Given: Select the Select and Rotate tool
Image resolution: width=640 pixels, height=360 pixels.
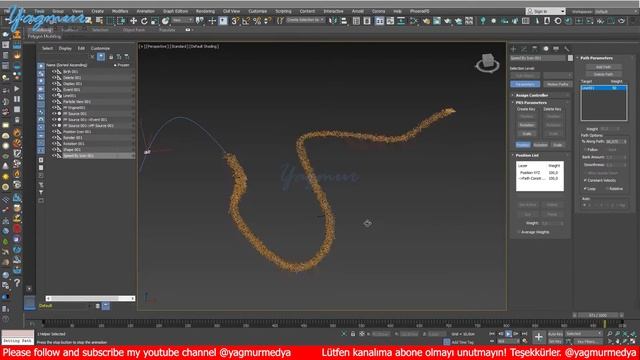Looking at the screenshot, I should pyautogui.click(x=144, y=20).
